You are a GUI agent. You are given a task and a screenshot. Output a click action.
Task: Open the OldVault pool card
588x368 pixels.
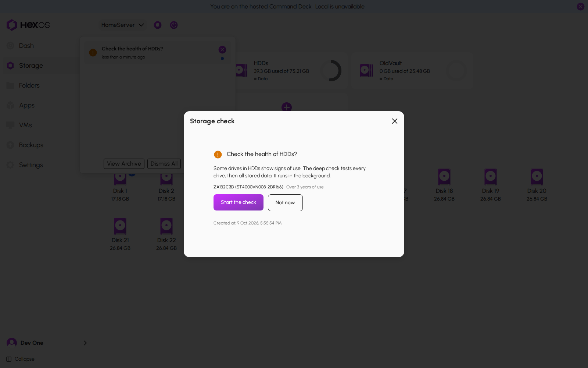point(412,71)
